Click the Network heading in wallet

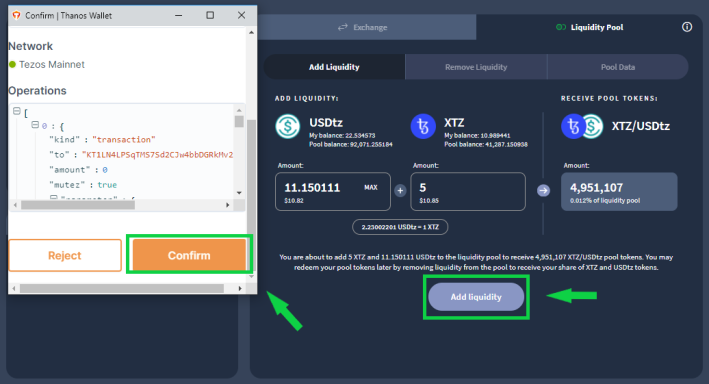tap(31, 46)
